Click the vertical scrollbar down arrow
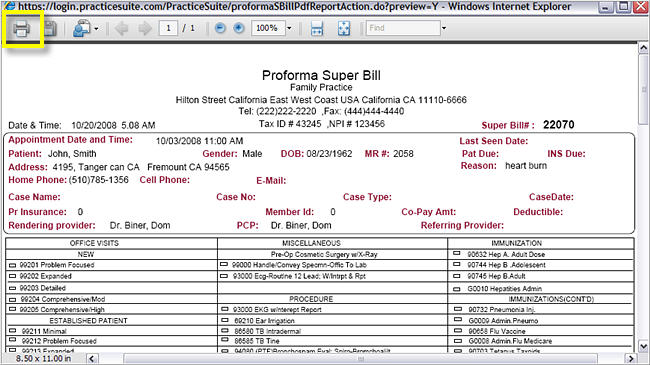 click(643, 346)
